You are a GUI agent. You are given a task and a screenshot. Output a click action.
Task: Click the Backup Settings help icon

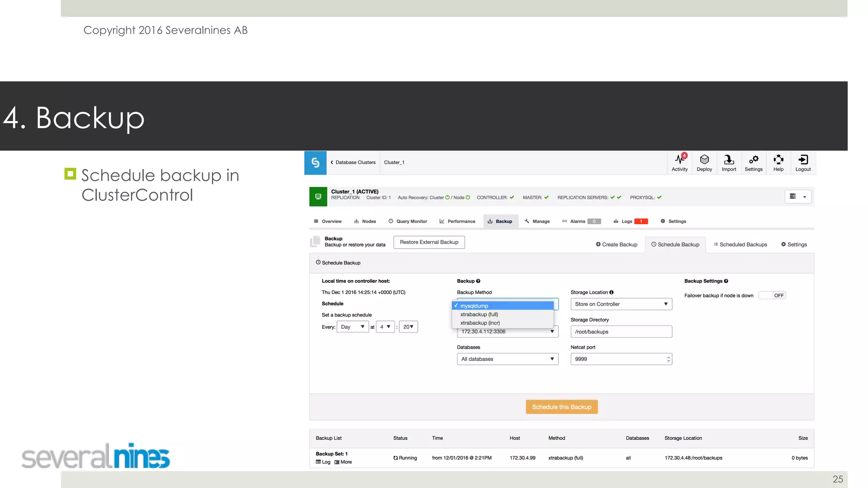coord(726,281)
